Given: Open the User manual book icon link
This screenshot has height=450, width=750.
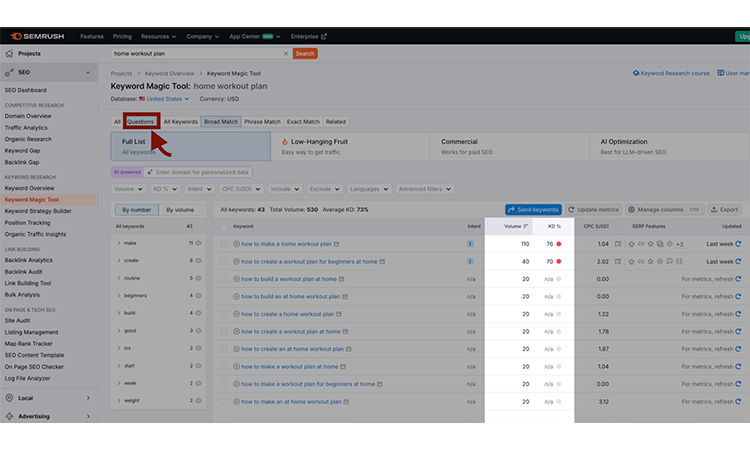Looking at the screenshot, I should point(720,73).
